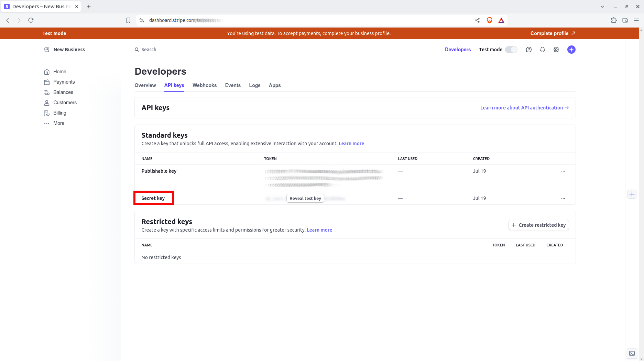
Task: Switch to the Overview tab
Action: 145,85
